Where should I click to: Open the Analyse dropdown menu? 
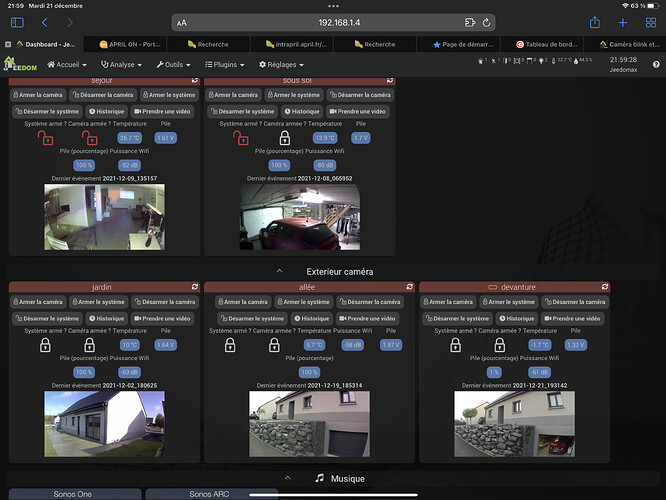point(121,65)
